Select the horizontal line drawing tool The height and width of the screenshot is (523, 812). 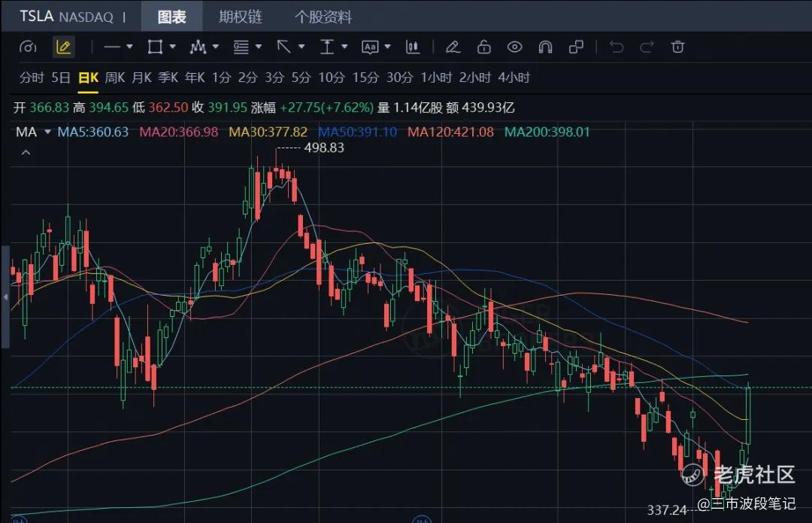pyautogui.click(x=111, y=47)
